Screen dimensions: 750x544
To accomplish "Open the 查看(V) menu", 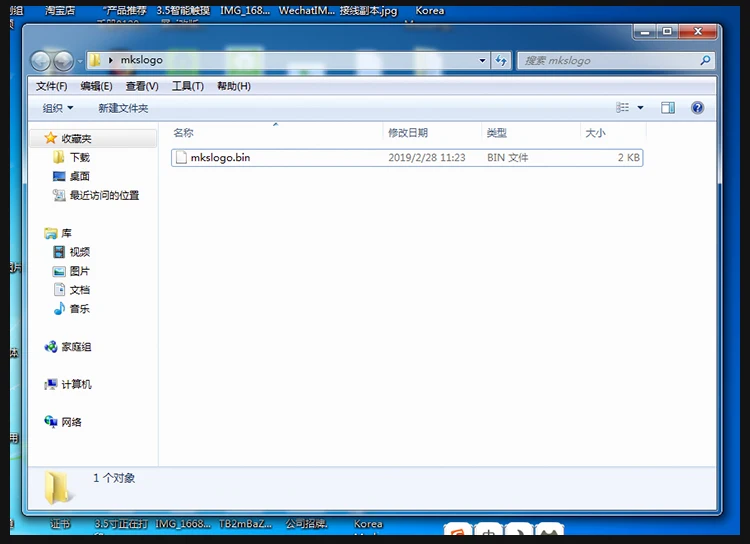I will click(x=142, y=86).
